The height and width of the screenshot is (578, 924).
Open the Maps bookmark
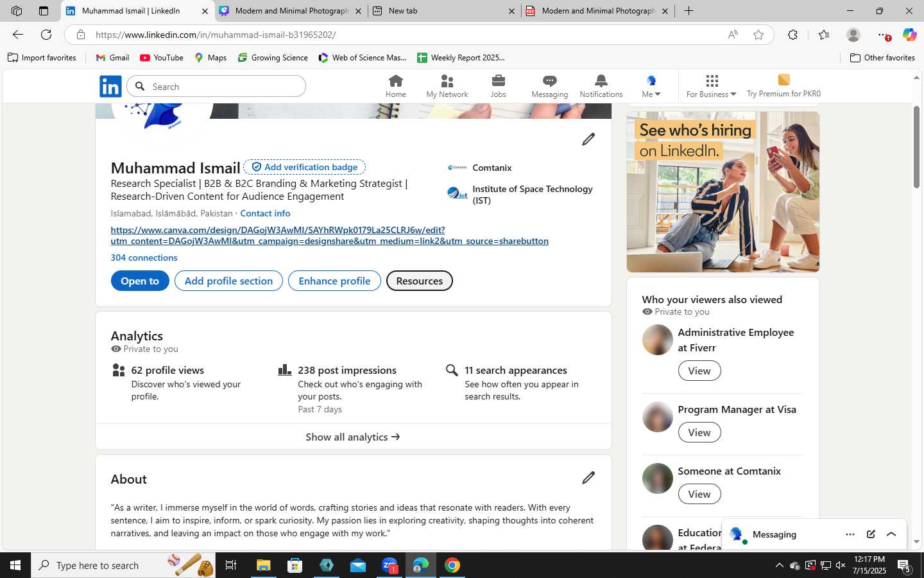tap(210, 58)
